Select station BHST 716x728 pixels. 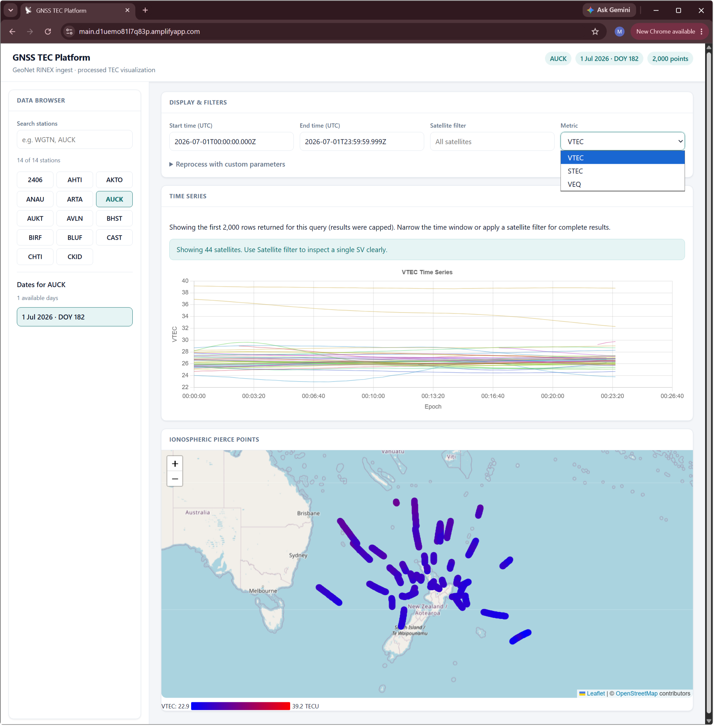coord(115,219)
